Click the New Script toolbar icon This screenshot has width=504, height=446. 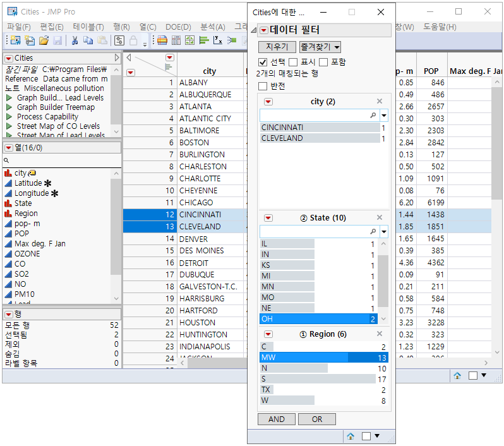[30, 40]
